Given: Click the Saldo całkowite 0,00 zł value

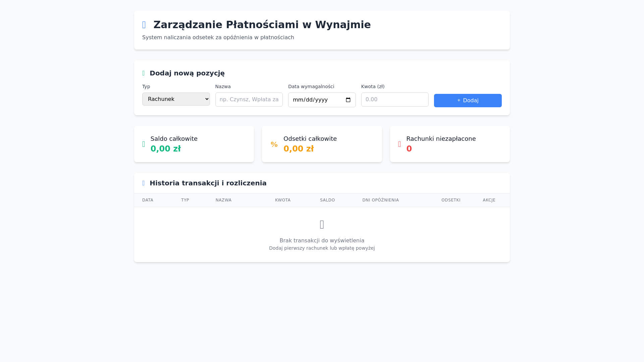Looking at the screenshot, I should tap(166, 149).
